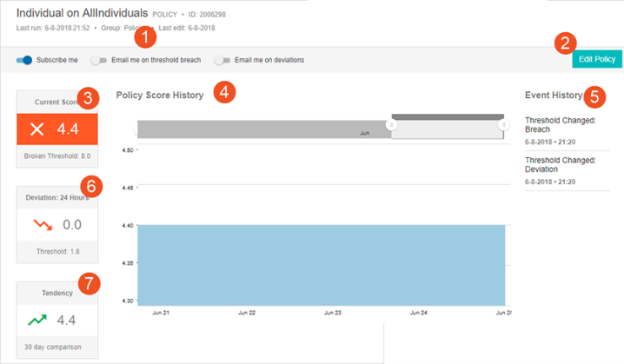Click the red numbered badge 6
The image size is (624, 364).
point(91,186)
